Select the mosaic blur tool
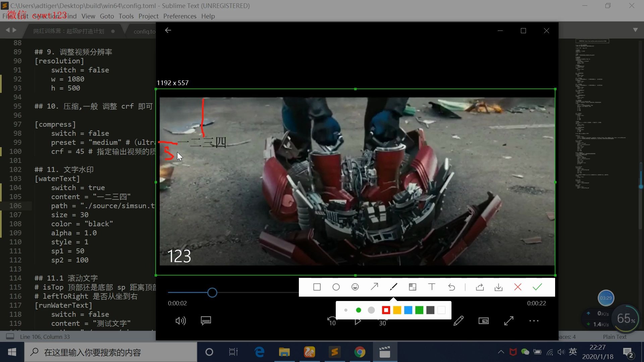The height and width of the screenshot is (362, 644). tap(413, 287)
